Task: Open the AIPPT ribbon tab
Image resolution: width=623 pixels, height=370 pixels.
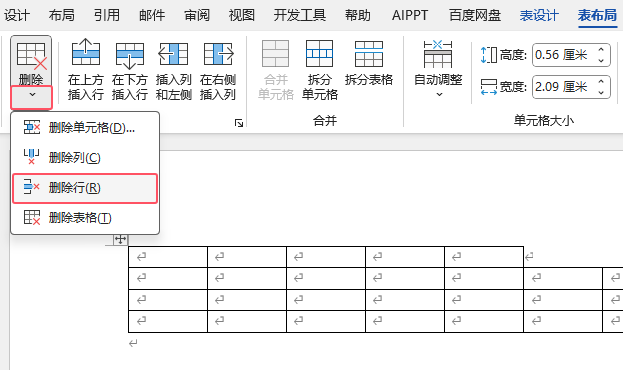Action: coord(410,15)
